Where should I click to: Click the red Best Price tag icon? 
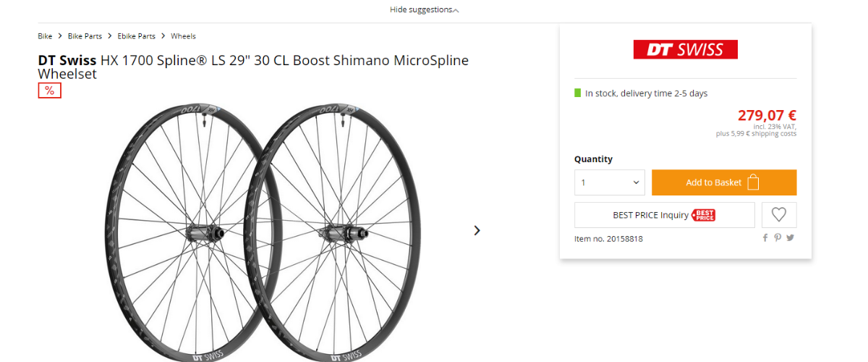tap(704, 215)
